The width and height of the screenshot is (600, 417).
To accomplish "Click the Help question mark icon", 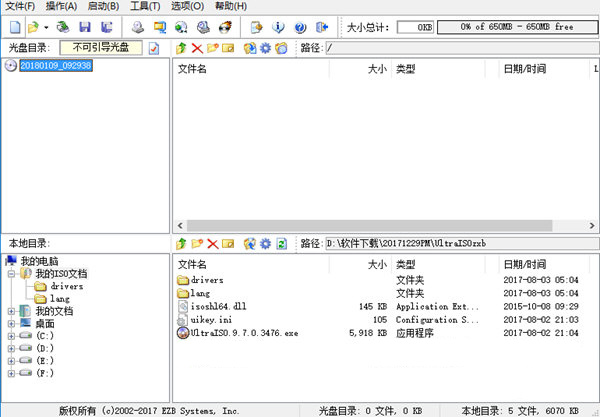I will pyautogui.click(x=298, y=26).
